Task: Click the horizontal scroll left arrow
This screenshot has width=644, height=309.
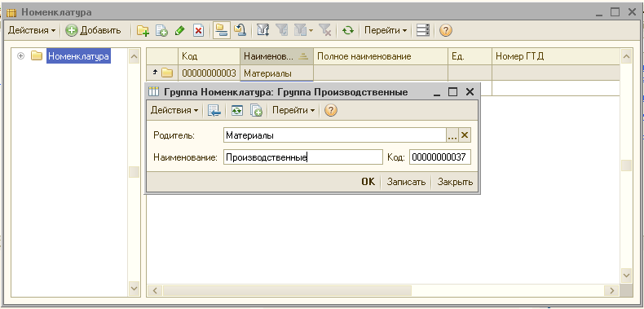Action: pyautogui.click(x=155, y=290)
